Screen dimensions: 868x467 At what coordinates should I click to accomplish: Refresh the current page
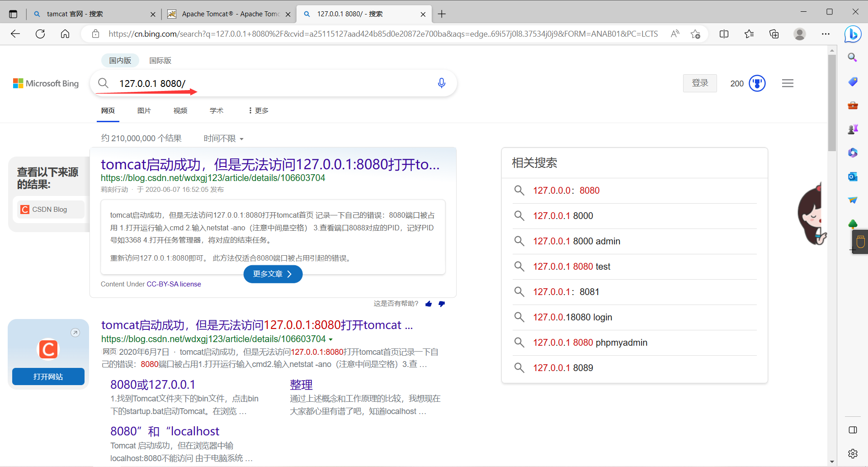[40, 34]
